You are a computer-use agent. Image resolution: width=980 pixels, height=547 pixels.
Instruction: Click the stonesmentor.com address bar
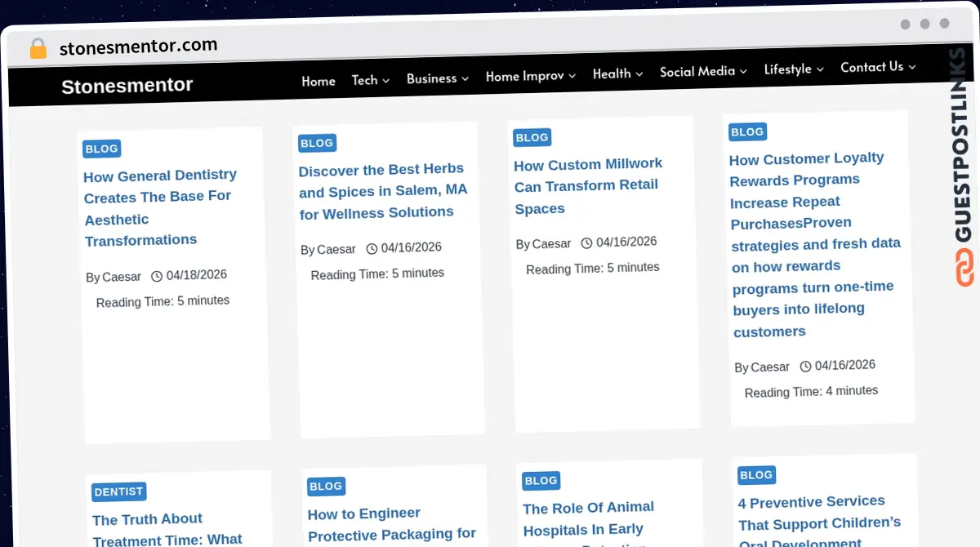point(138,47)
